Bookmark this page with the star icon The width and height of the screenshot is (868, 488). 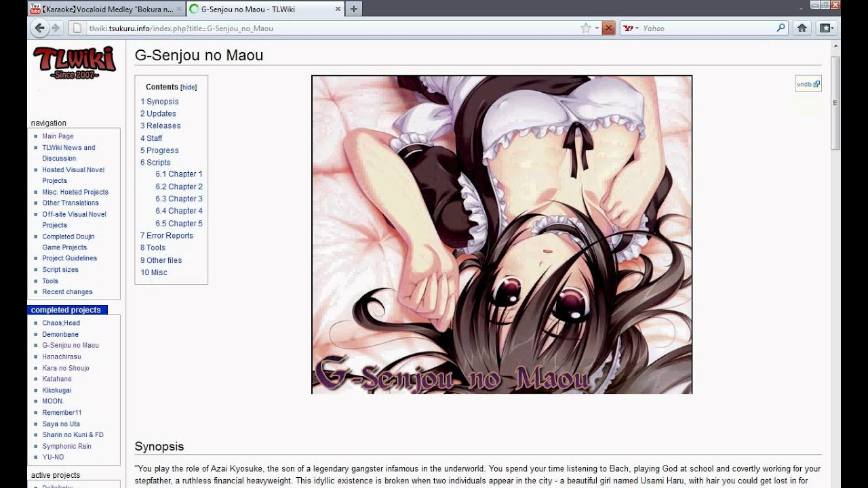pos(586,28)
